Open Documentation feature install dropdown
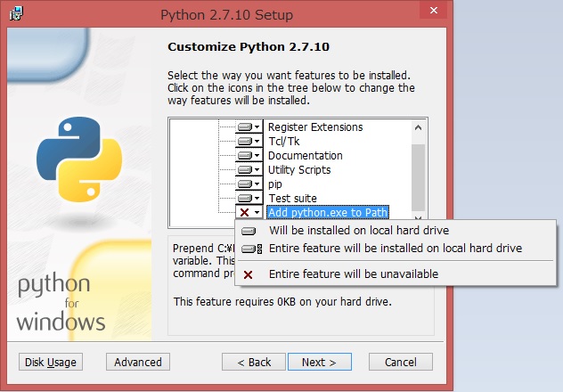Viewport: 563px width, 392px height. tap(249, 155)
